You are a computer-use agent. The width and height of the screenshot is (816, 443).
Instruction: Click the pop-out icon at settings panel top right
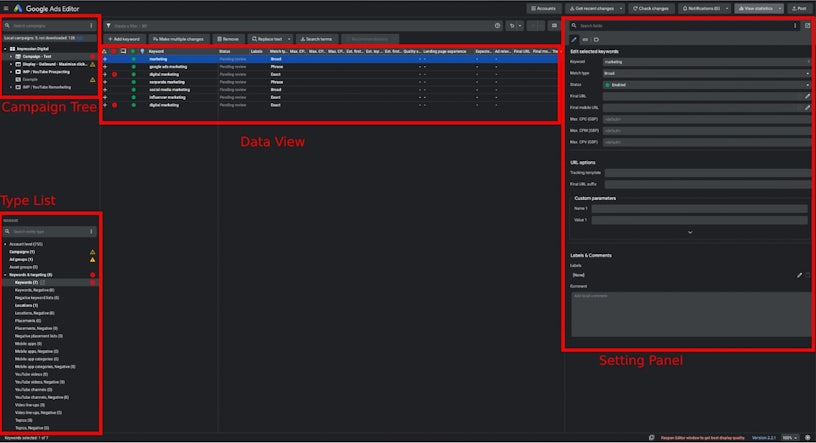pos(807,25)
